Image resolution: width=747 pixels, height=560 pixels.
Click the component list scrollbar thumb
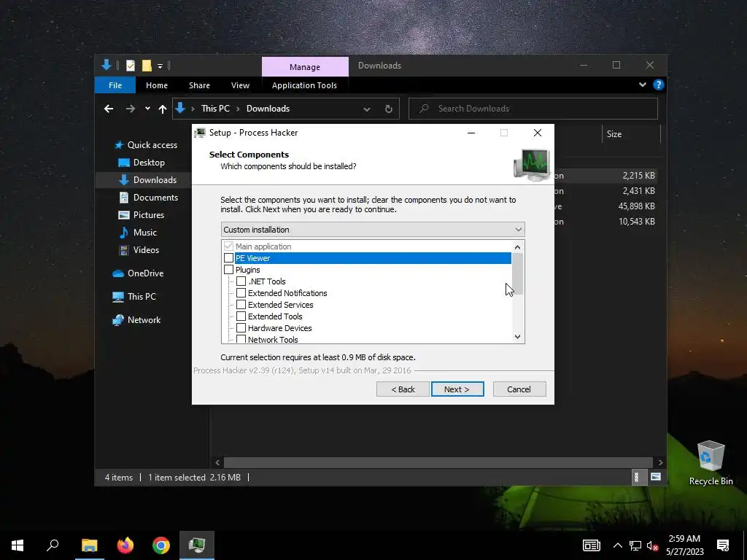(517, 274)
